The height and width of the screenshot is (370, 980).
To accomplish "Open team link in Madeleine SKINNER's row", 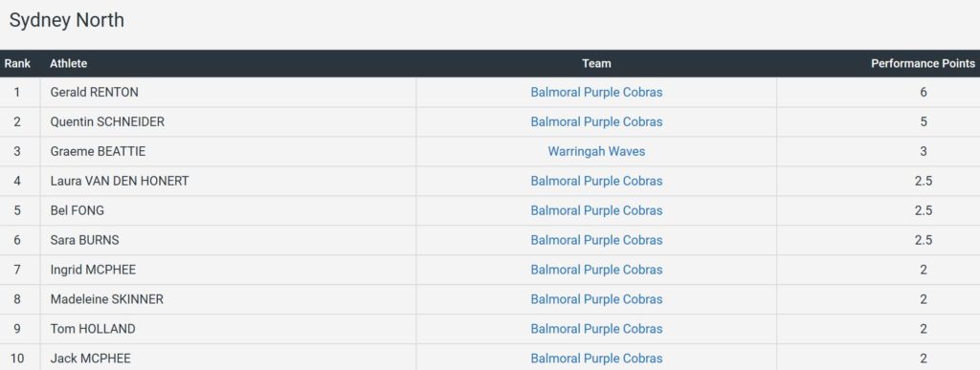I will coord(596,299).
